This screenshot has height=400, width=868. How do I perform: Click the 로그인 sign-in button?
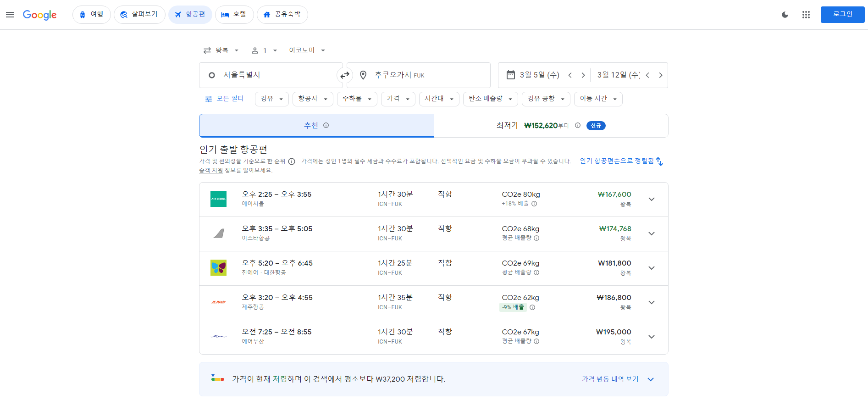pyautogui.click(x=842, y=15)
